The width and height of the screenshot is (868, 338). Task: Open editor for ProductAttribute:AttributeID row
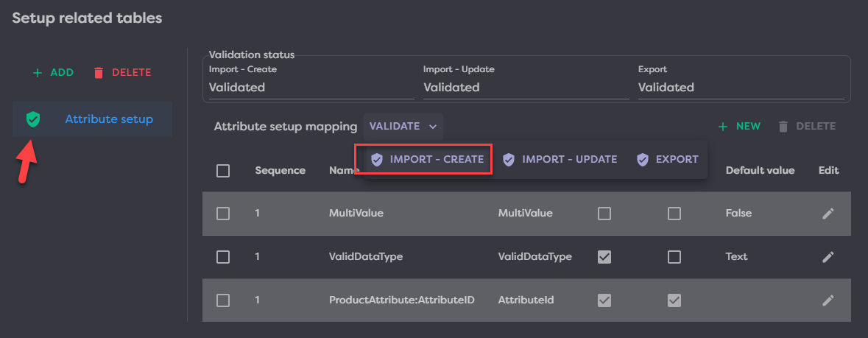[828, 300]
